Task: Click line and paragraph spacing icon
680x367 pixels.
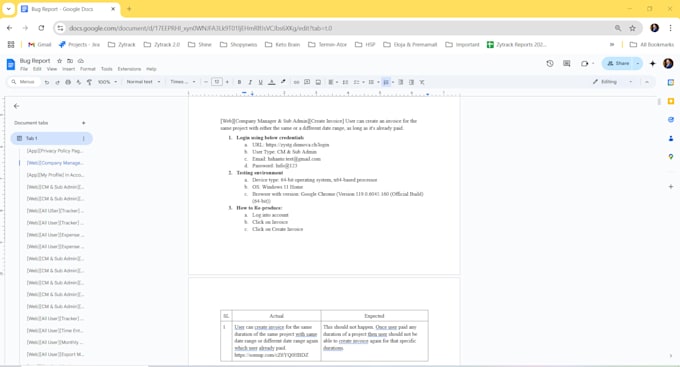Action: tap(345, 82)
